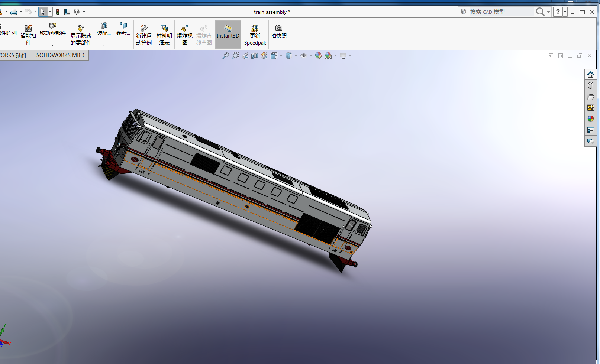Viewport: 600px width, 364px height.
Task: Open the Design Library task pane icon
Action: [590, 85]
